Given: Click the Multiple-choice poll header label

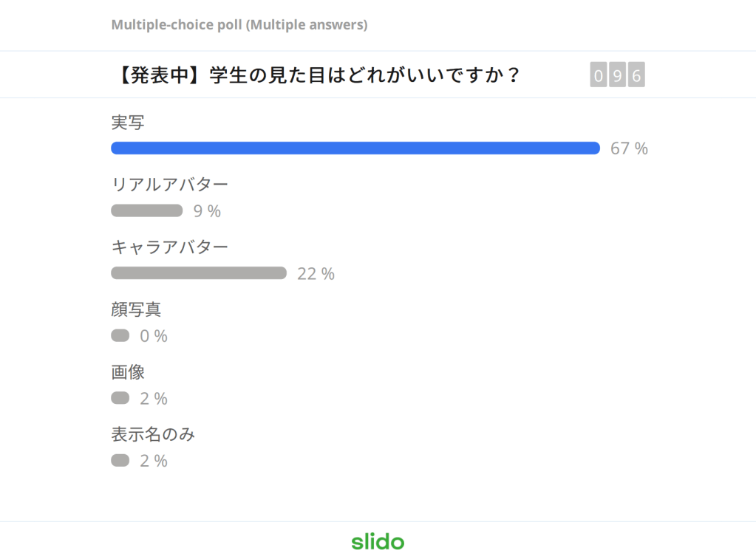Looking at the screenshot, I should tap(239, 25).
